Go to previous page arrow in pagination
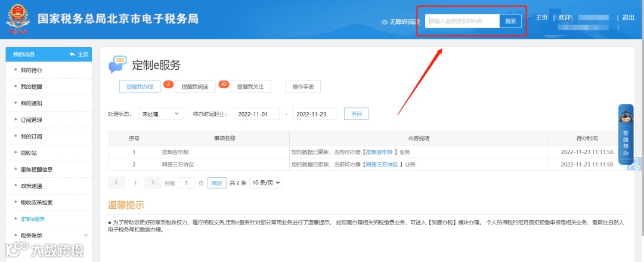The width and height of the screenshot is (644, 262). click(116, 183)
